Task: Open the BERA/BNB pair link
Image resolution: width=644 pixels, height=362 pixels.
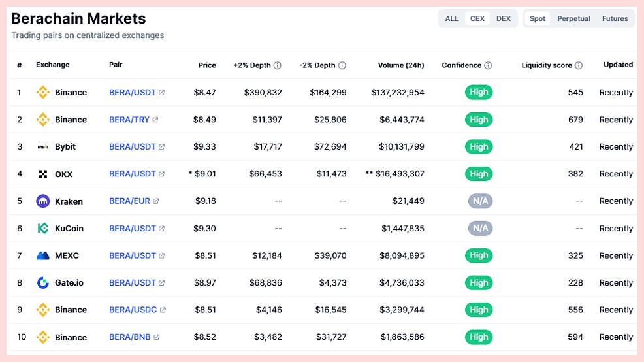Action: (130, 337)
